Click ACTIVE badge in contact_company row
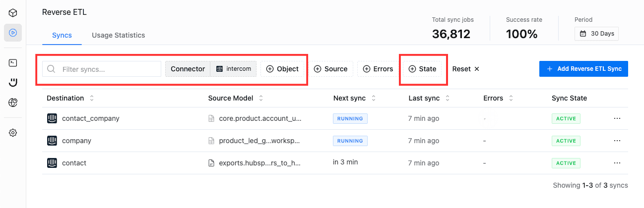 pyautogui.click(x=566, y=119)
